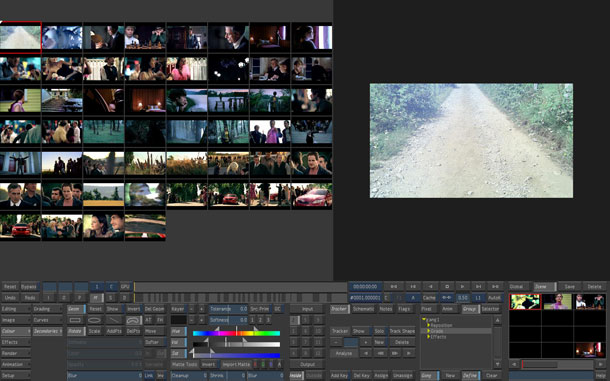The height and width of the screenshot is (381, 610).
Task: Toggle the Bypass button
Action: coord(30,286)
